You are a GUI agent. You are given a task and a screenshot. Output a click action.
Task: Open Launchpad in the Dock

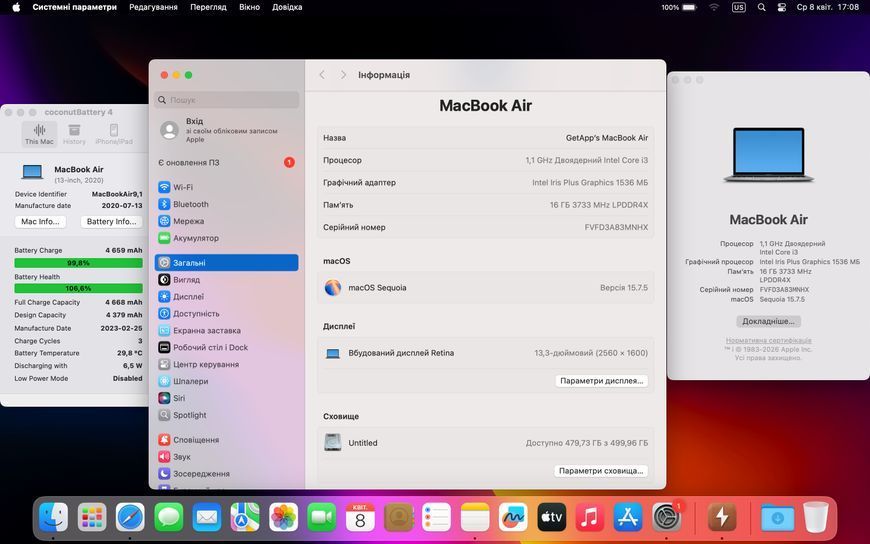(92, 517)
